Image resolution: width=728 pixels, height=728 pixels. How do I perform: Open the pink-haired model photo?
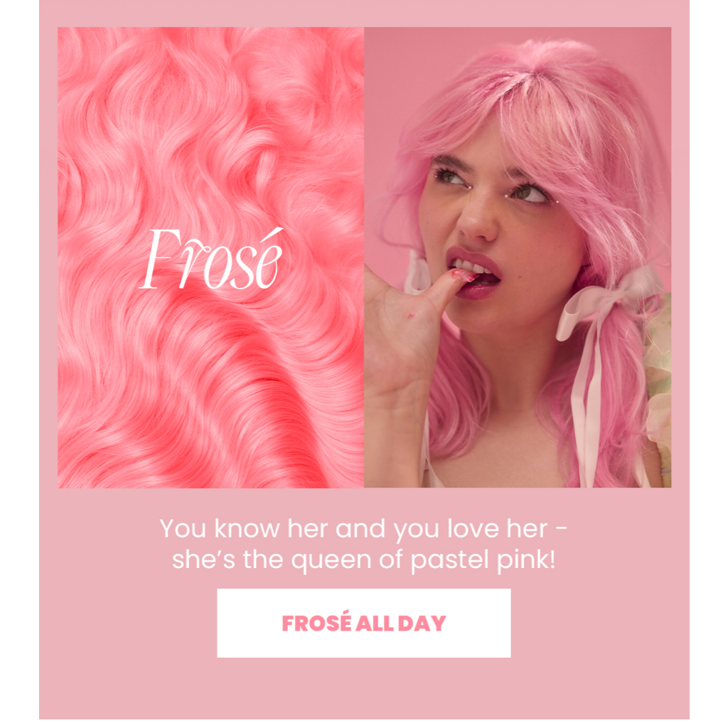[518, 257]
